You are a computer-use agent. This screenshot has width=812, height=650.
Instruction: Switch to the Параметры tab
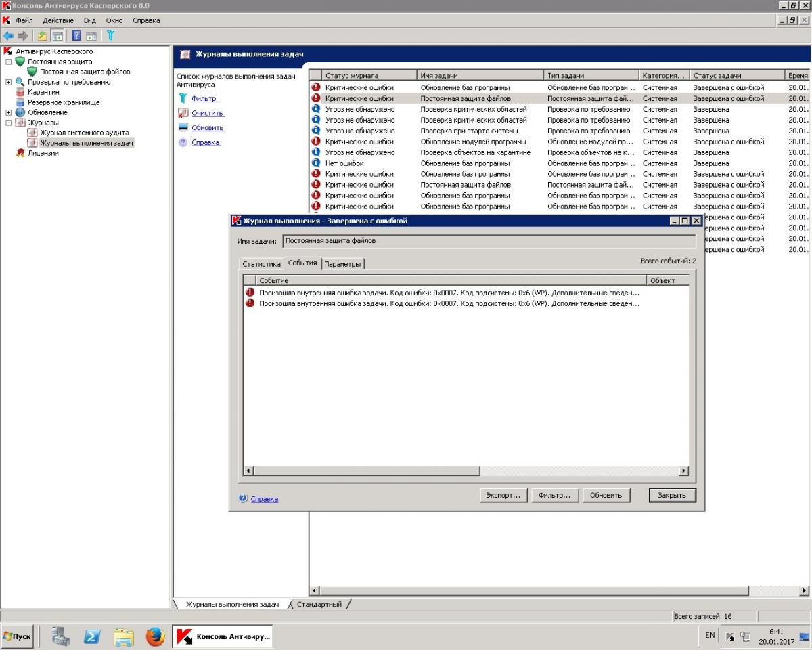342,264
